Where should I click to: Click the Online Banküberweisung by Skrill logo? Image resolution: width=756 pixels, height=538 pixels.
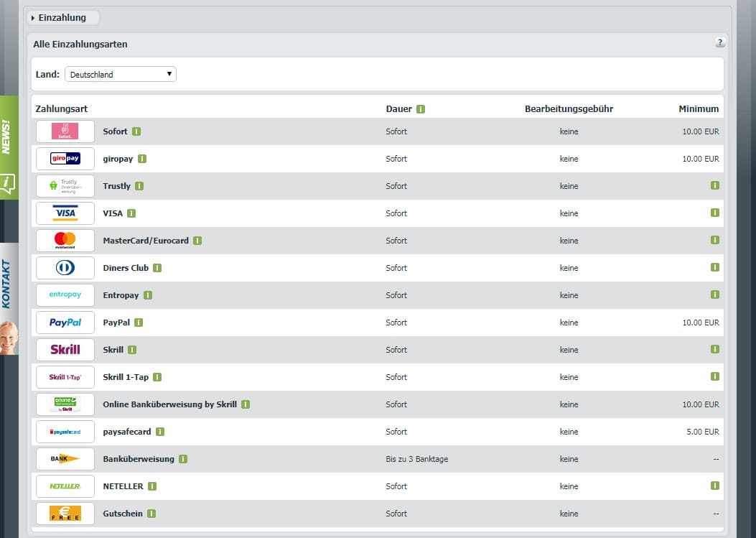coord(65,404)
